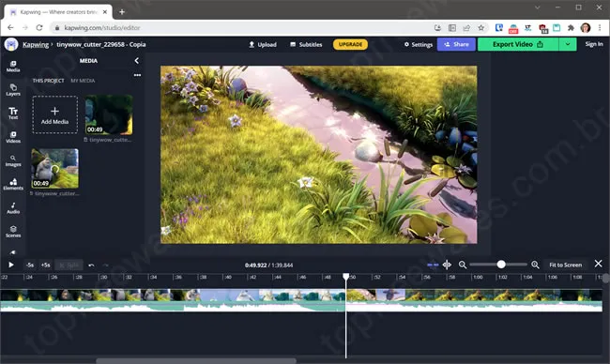Select the first video clip on the timeline
Screen dimensions: 610x364
pos(173,300)
